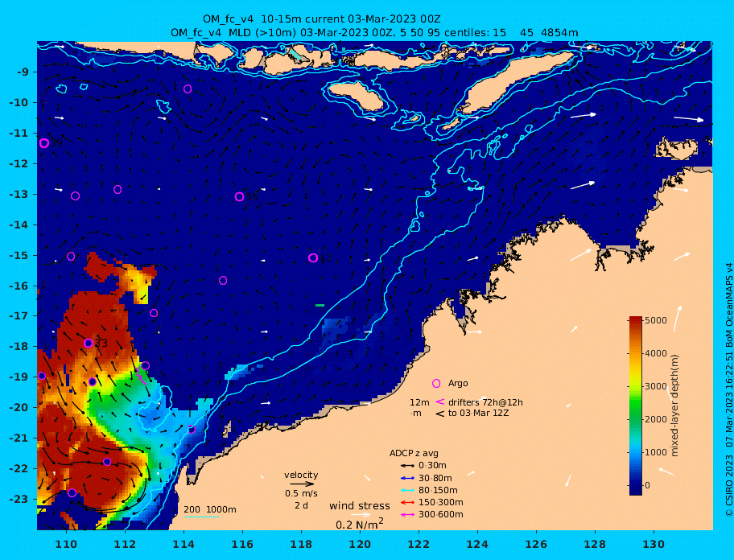The height and width of the screenshot is (560, 734).
Task: Click the '300-600m' ADCP depth label
Action: click(x=440, y=515)
